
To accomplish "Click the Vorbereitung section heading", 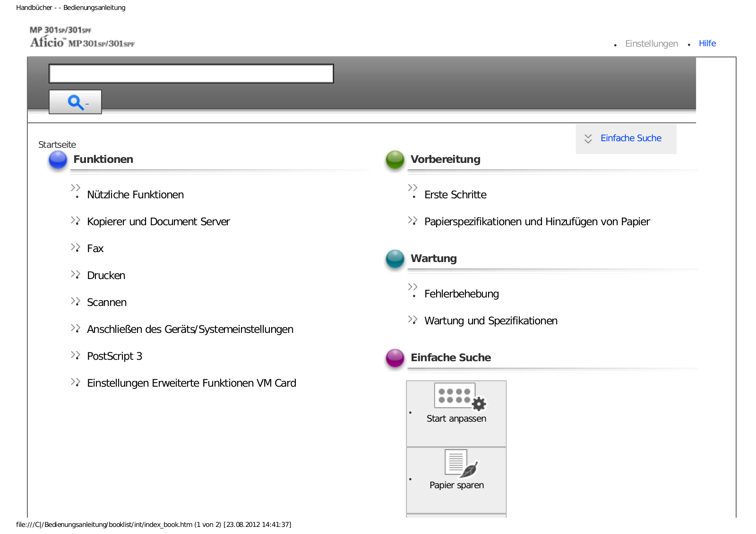I will click(x=445, y=160).
